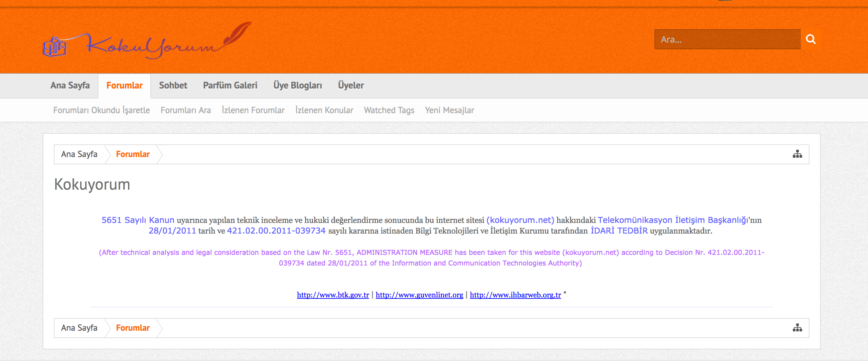Viewport: 868px width, 364px height.
Task: Click Forumlar in bottom breadcrumb
Action: click(x=133, y=328)
